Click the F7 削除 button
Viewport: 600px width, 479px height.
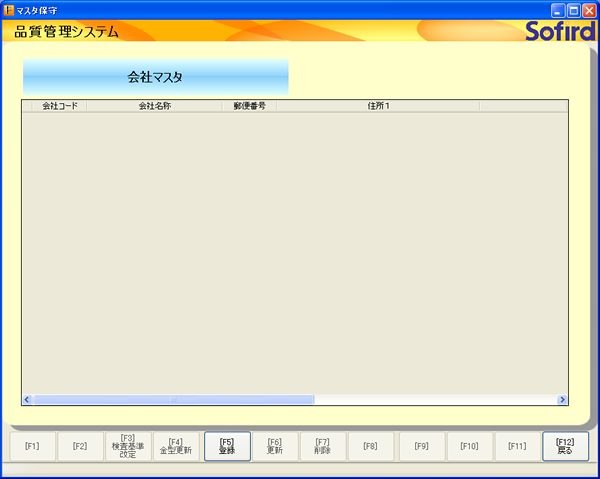323,446
